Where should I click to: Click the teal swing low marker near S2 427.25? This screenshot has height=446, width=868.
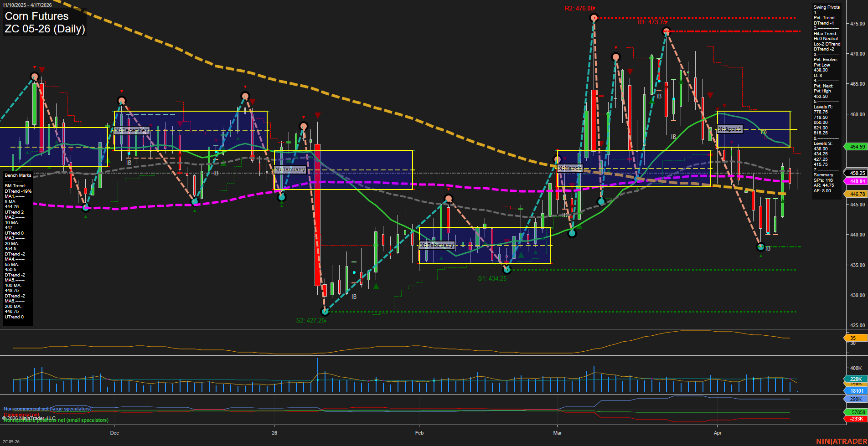pyautogui.click(x=325, y=312)
